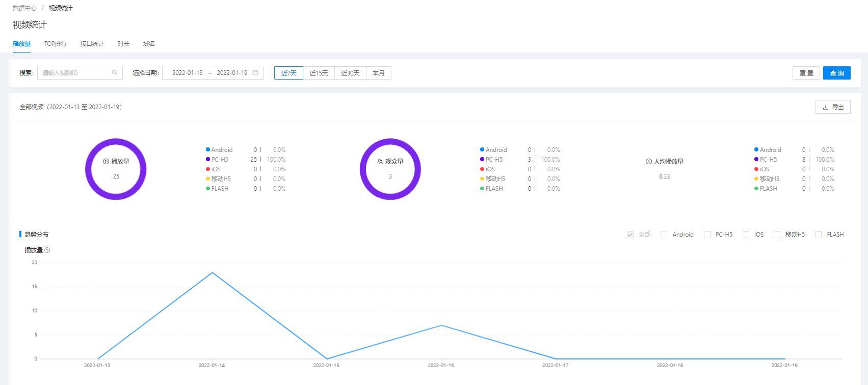This screenshot has height=385, width=868.
Task: Click the 趋势分布 section heading
Action: 37,235
